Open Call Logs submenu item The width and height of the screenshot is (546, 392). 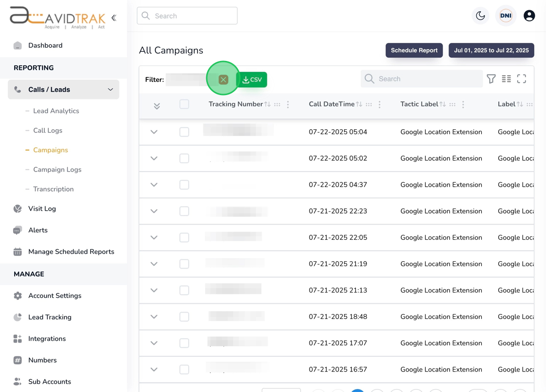coord(48,131)
